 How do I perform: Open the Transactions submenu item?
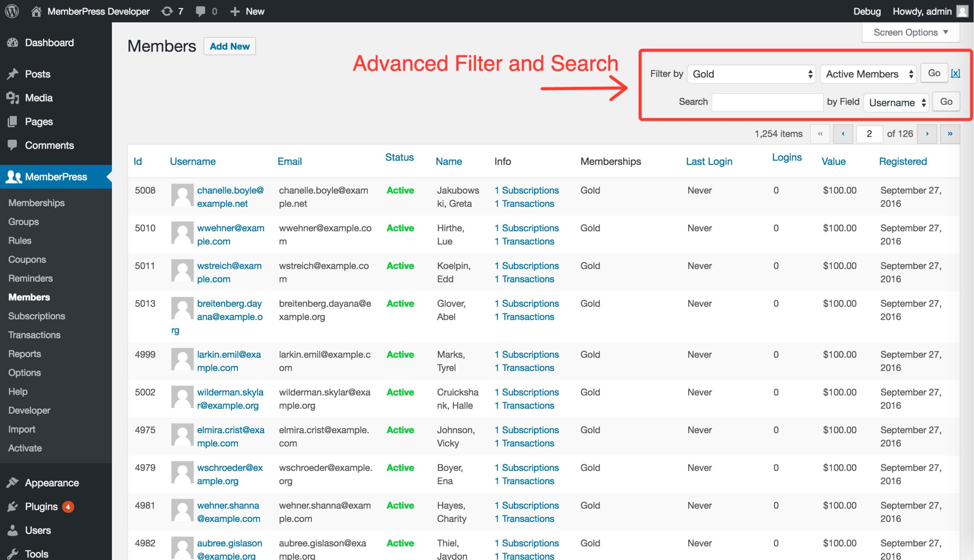pos(34,335)
